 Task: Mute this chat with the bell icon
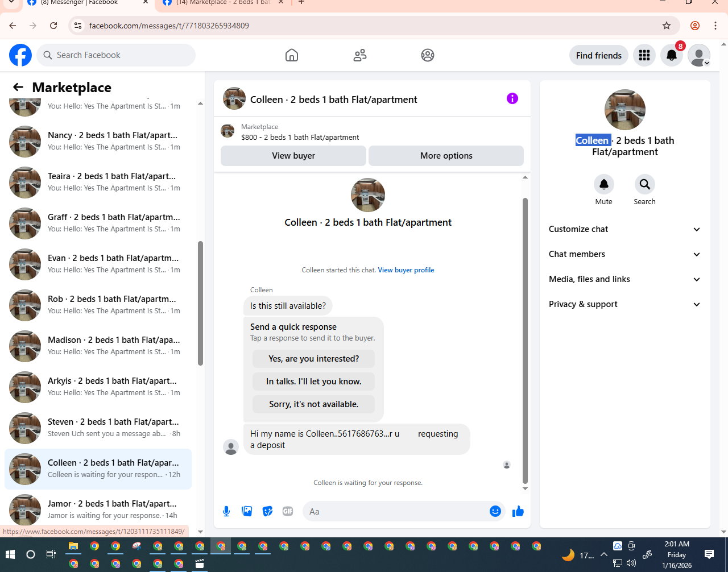604,184
